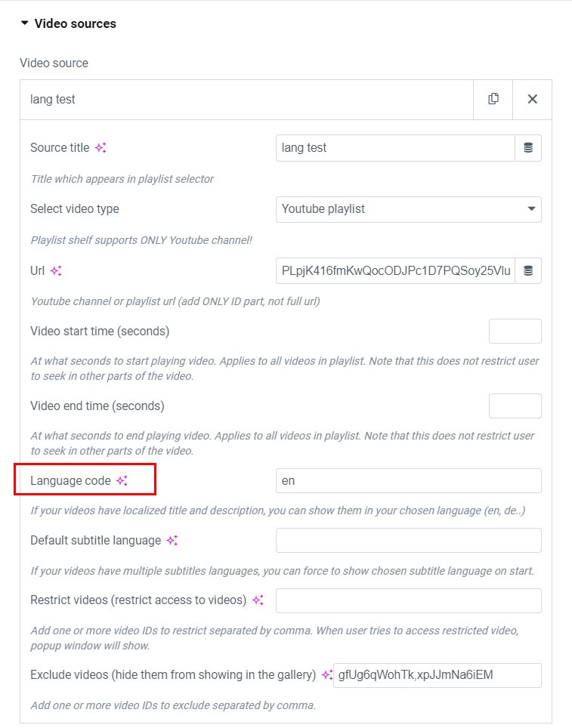Image resolution: width=572 pixels, height=728 pixels.
Task: Click AI icon next to Exclude videos
Action: (x=326, y=675)
